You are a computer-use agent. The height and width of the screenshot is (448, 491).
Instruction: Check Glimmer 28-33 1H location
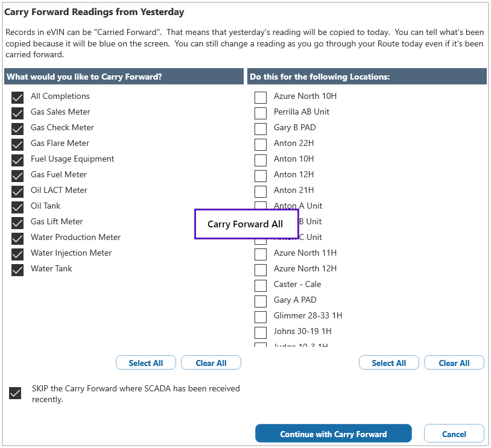click(261, 317)
